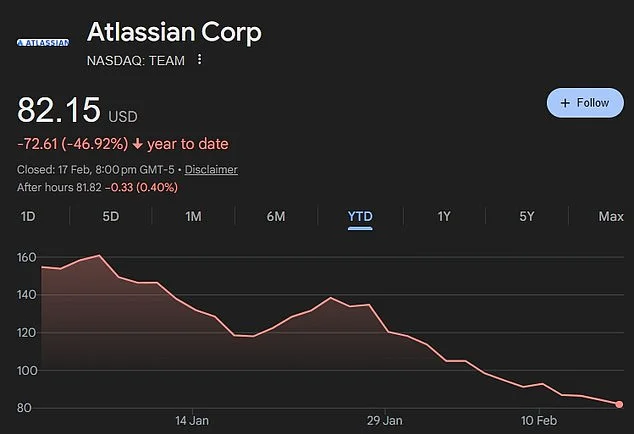The height and width of the screenshot is (434, 634).
Task: Click the 10 Feb axis date label
Action: [x=540, y=420]
